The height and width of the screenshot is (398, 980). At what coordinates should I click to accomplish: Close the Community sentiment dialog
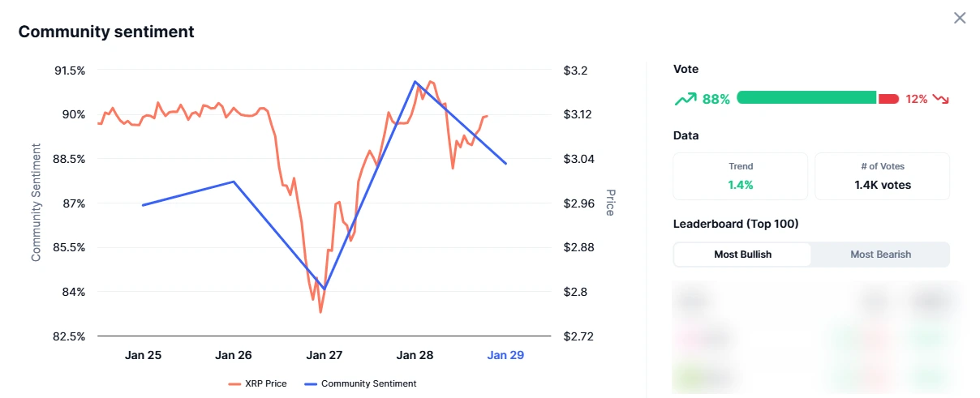pyautogui.click(x=960, y=18)
